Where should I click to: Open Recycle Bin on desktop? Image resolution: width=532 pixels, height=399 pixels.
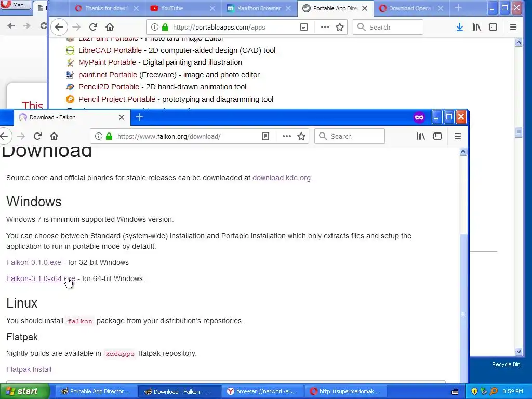click(506, 364)
